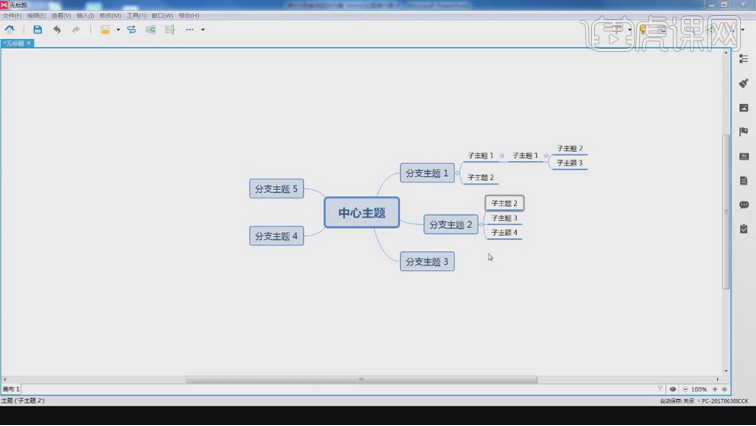Viewport: 756px width, 426px height.
Task: Open the Outline panel in the right sidebar
Action: (x=743, y=59)
